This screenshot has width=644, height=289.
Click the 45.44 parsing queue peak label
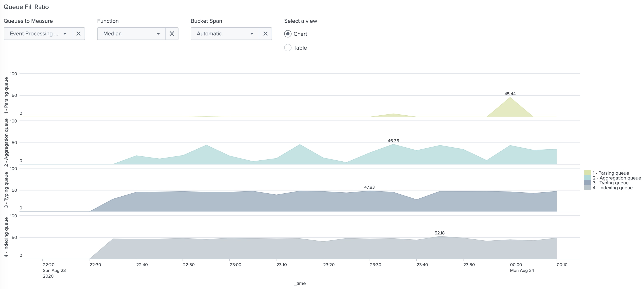tap(510, 94)
